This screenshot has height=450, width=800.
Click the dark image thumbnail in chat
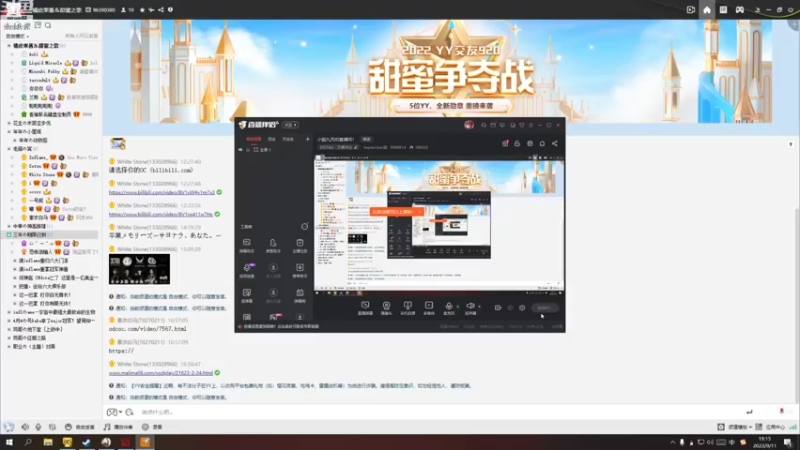[139, 269]
